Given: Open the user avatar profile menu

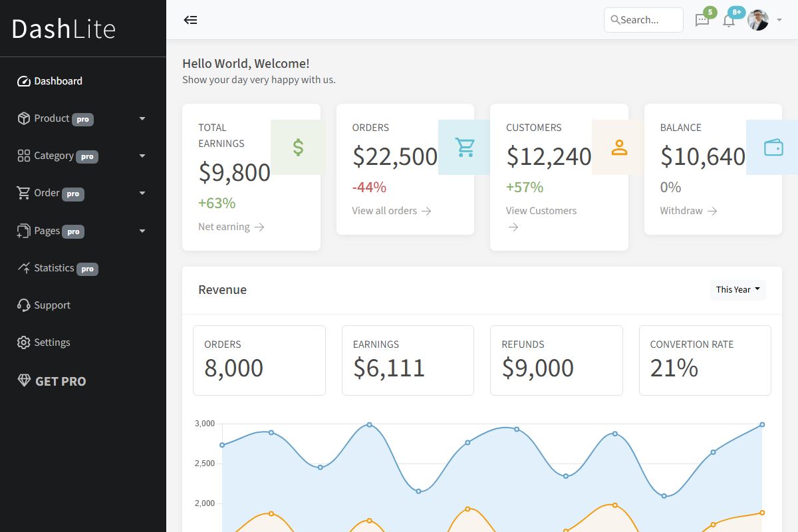Looking at the screenshot, I should 758,20.
